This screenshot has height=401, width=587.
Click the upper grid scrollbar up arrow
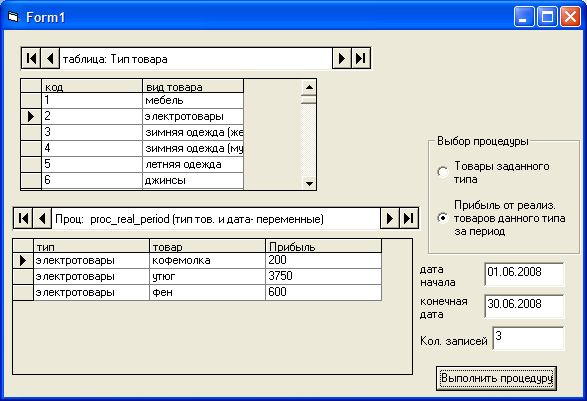(309, 87)
